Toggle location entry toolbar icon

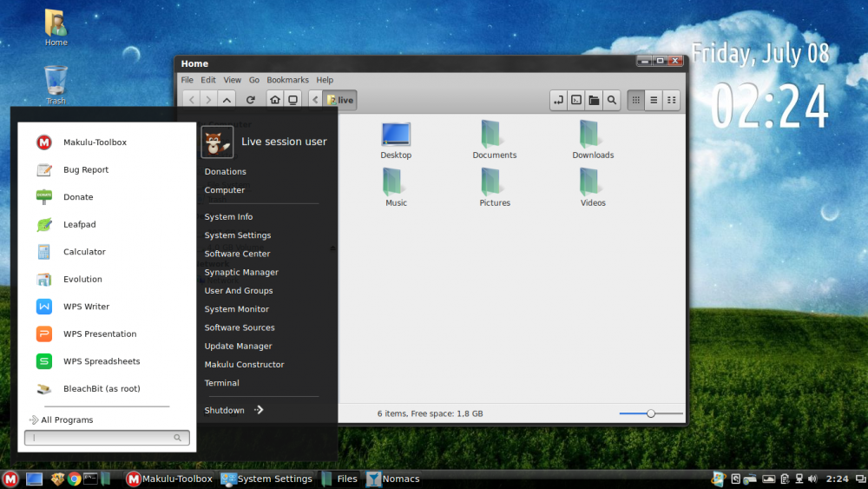click(558, 100)
